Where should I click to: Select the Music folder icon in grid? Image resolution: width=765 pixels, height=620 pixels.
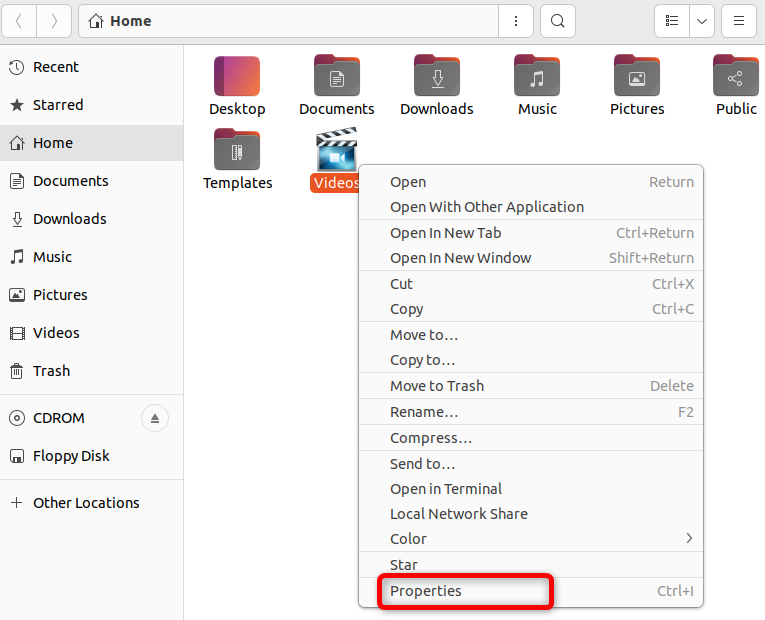coord(537,77)
